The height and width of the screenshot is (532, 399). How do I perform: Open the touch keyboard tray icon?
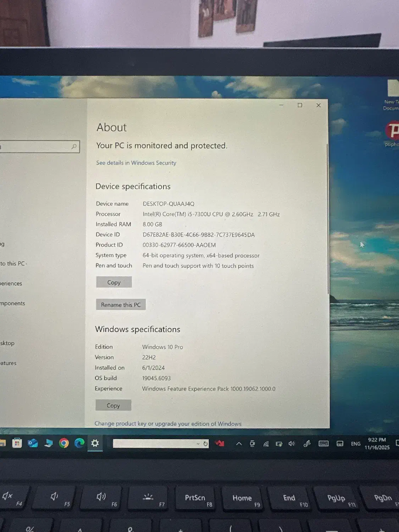(x=323, y=444)
